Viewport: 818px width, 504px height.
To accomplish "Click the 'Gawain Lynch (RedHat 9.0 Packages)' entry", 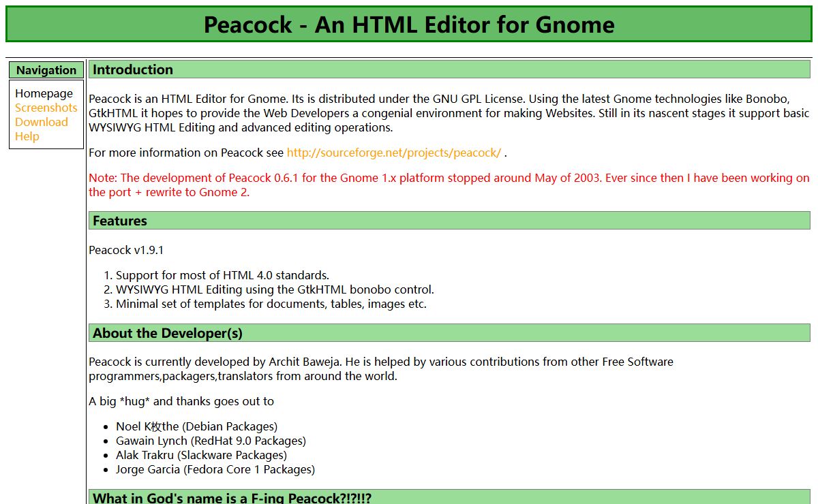I will click(x=211, y=441).
